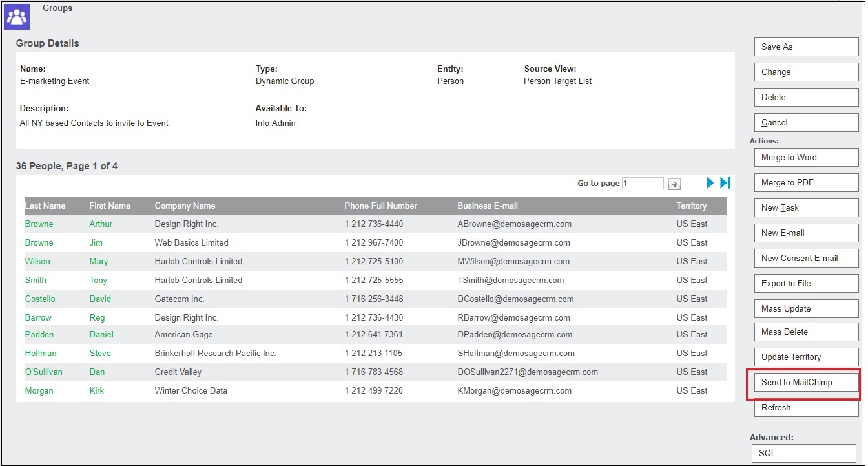Viewport: 868px width, 466px height.
Task: Create a New E-mail
Action: (x=806, y=233)
